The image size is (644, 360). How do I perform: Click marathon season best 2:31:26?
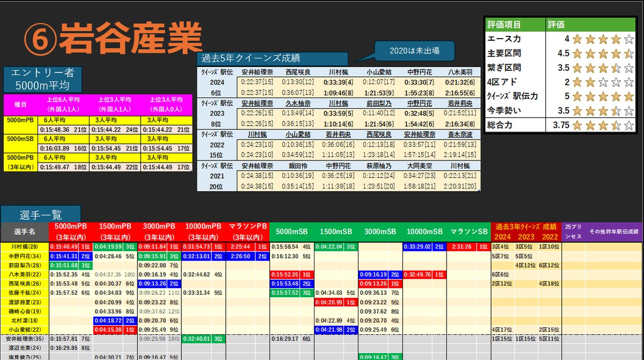460,246
